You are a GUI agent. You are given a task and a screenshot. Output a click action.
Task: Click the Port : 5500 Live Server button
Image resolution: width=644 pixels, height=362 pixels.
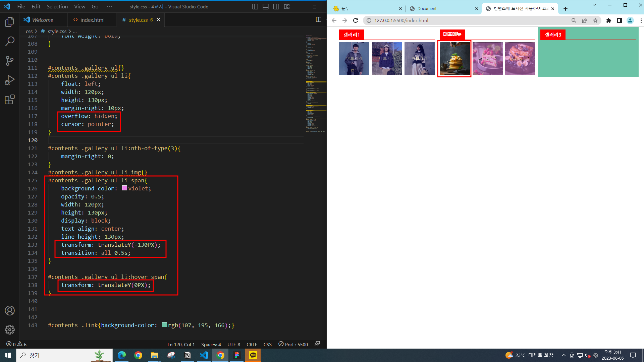point(293,344)
